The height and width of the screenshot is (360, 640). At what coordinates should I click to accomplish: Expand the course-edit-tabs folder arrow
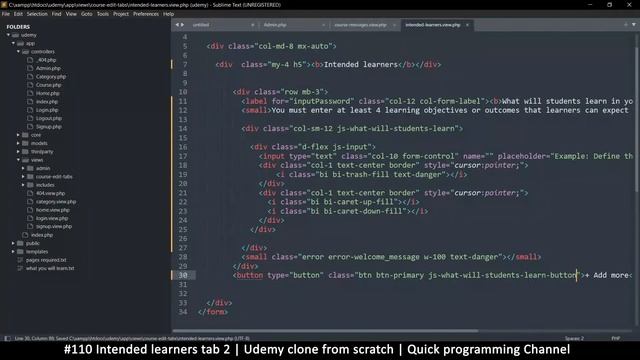(x=23, y=177)
